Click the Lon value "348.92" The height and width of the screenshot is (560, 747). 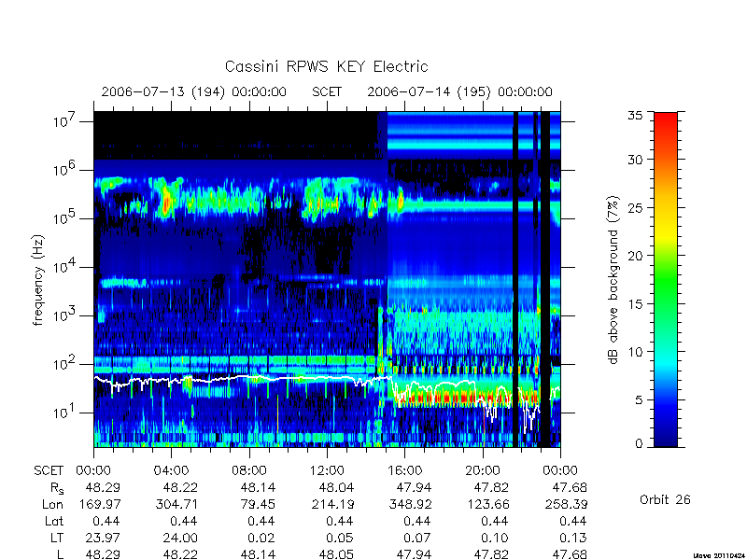coord(410,504)
